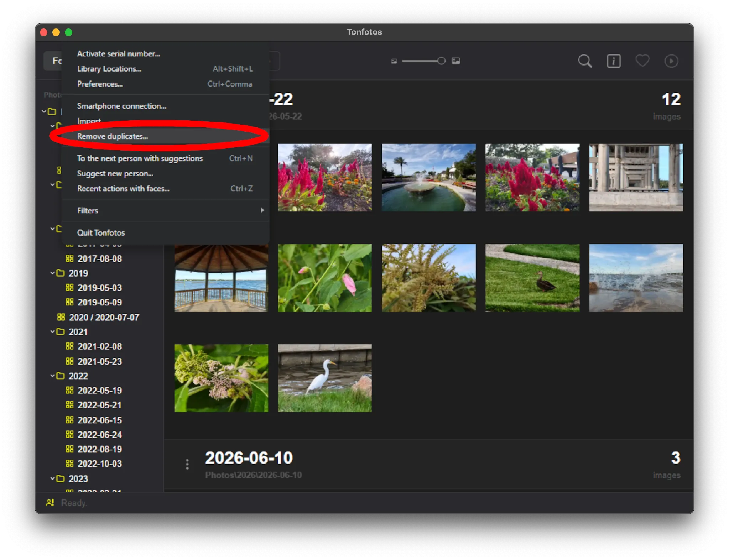729x560 pixels.
Task: Click album icon next to 2022-10-03
Action: (x=69, y=463)
